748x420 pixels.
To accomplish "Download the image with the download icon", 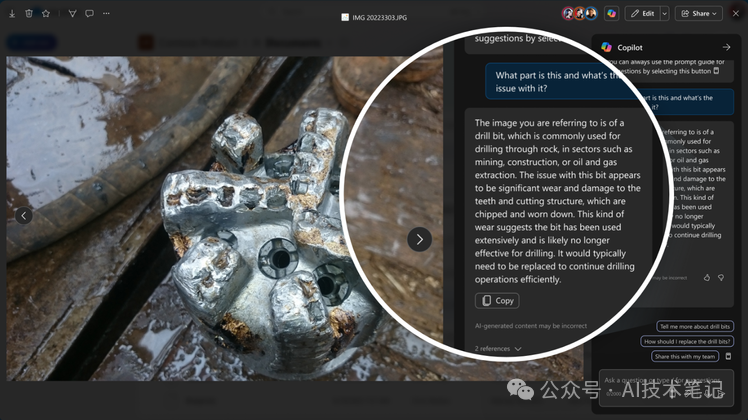I will pos(12,14).
